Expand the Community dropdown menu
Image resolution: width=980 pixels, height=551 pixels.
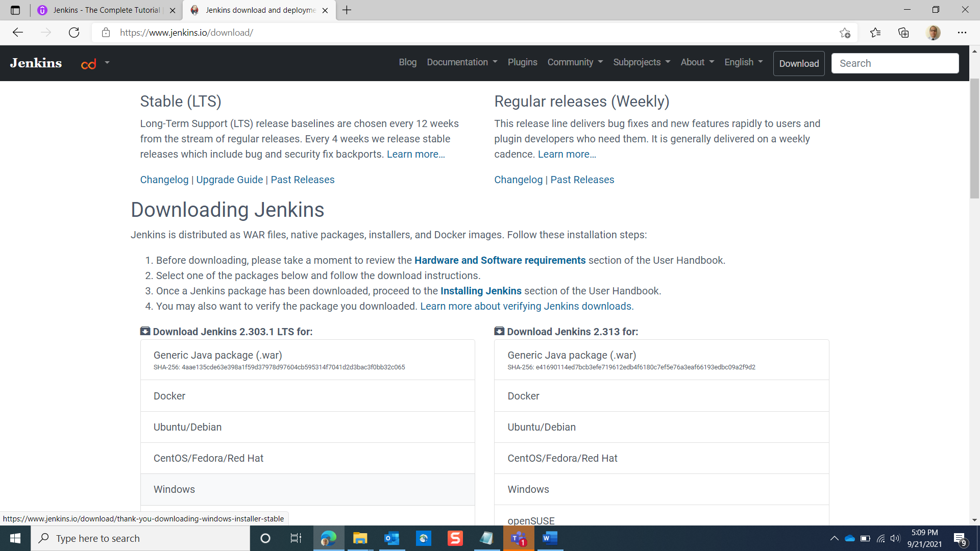575,62
